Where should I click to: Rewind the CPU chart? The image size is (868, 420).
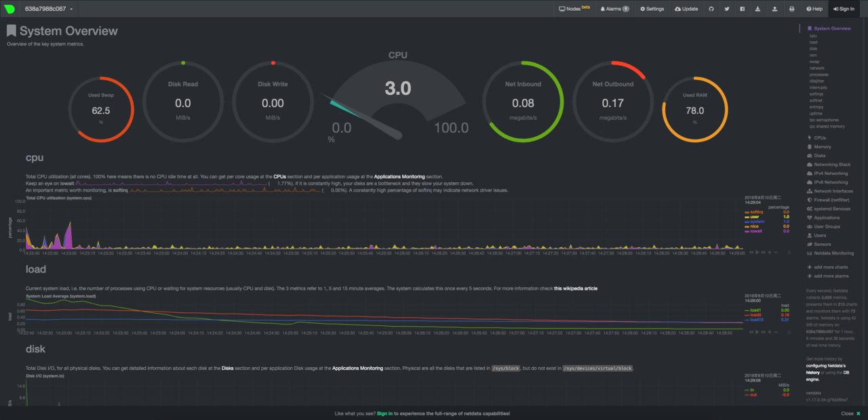(751, 252)
